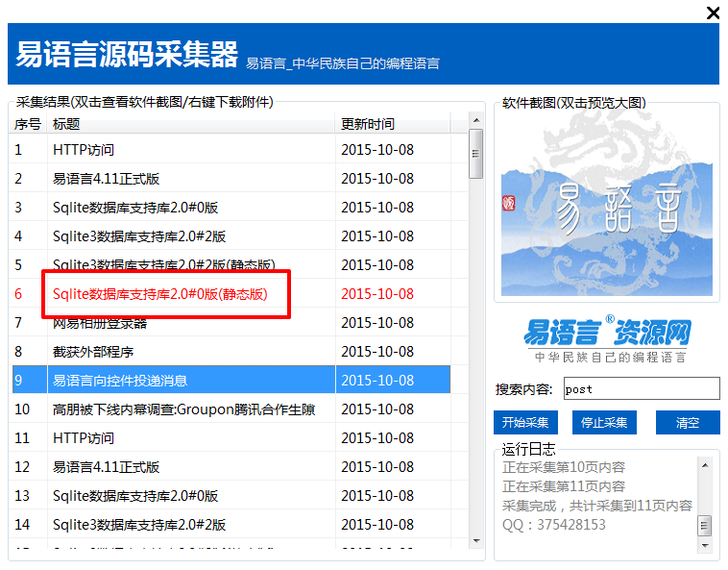
Task: Click the 开始采集 button
Action: pyautogui.click(x=525, y=422)
